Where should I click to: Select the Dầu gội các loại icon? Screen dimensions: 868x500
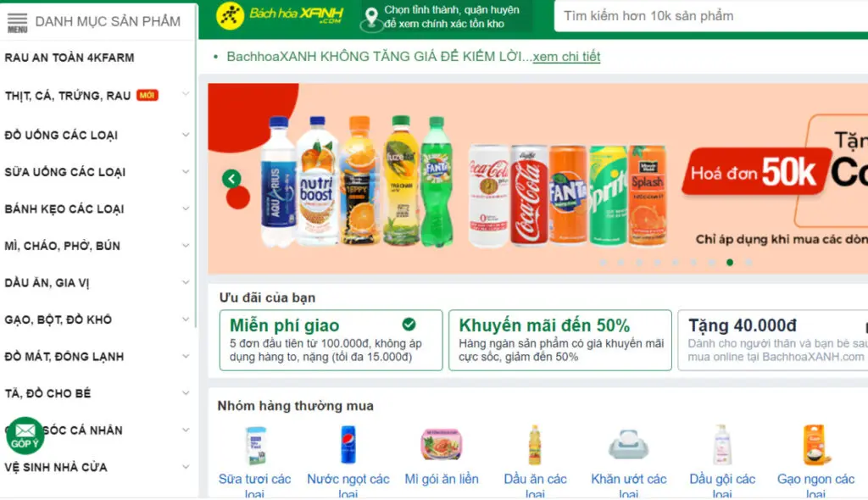[722, 445]
